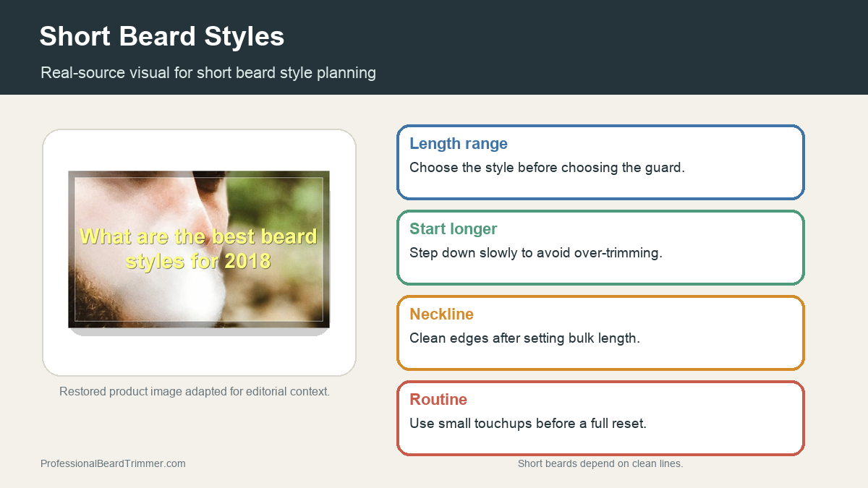Select "Clean edges after setting bulk length."
Viewport: 868px width, 488px height.
click(525, 338)
